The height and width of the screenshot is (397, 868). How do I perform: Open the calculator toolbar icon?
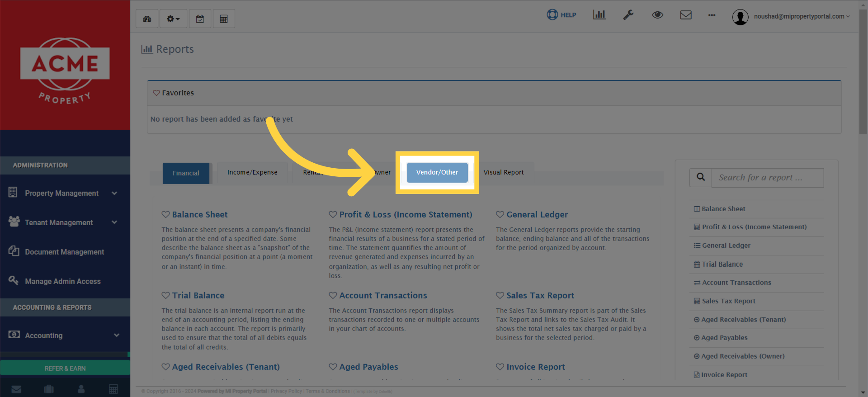pyautogui.click(x=224, y=19)
